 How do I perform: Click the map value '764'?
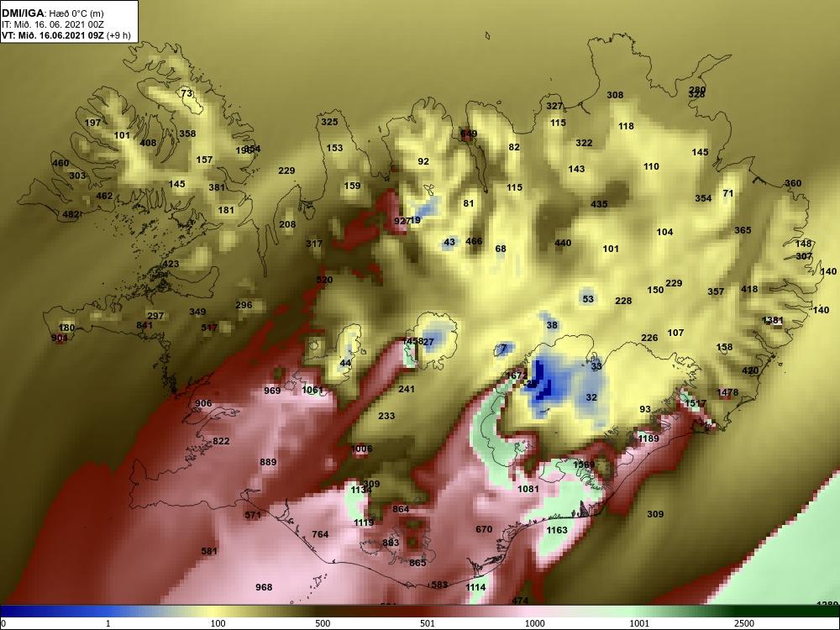coord(320,534)
